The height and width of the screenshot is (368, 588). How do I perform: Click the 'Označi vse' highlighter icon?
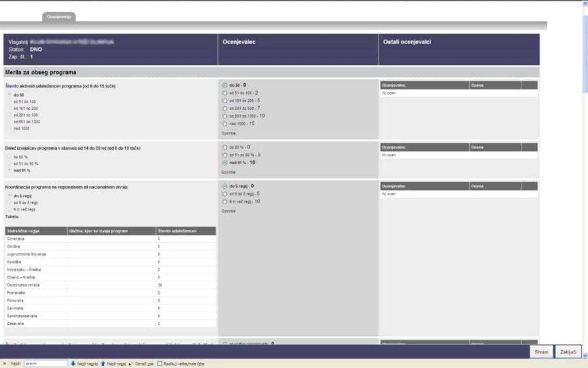(x=131, y=363)
